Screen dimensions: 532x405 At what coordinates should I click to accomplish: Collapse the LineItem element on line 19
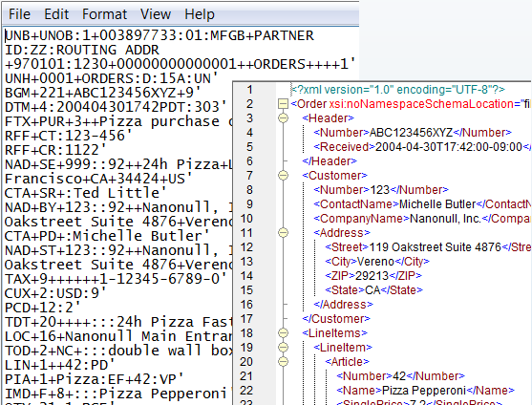click(283, 348)
